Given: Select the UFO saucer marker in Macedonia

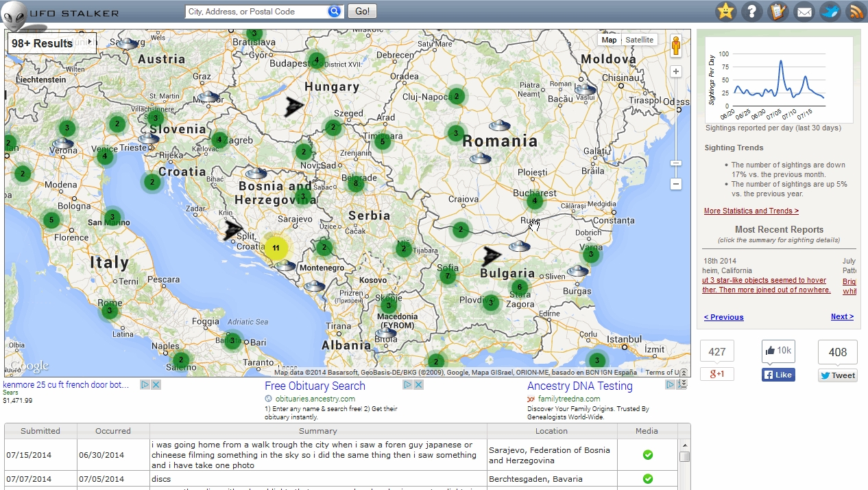Looking at the screenshot, I should tap(386, 333).
